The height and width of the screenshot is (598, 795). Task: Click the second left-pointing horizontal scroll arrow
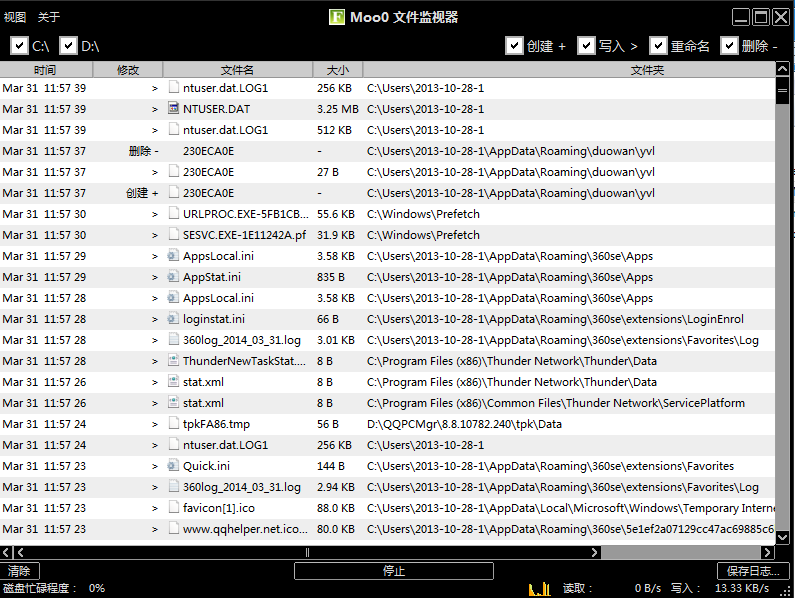[20, 552]
